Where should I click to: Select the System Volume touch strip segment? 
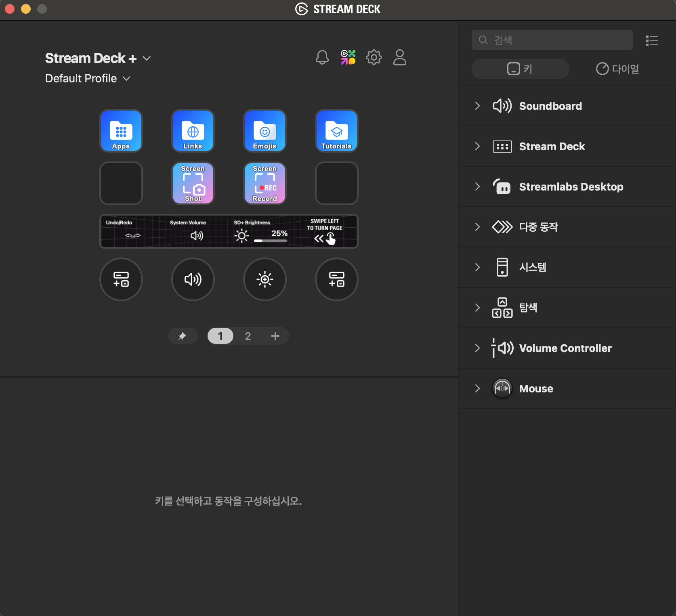(197, 231)
